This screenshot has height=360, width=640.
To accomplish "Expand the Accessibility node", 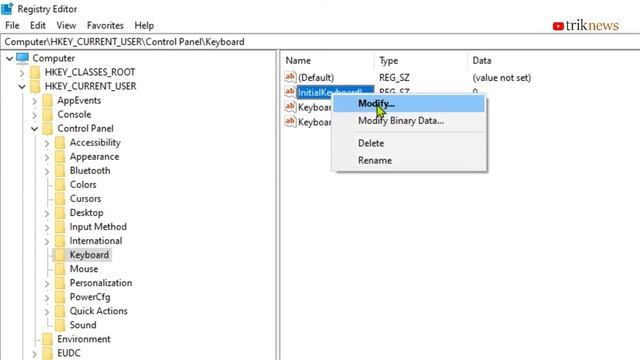I will tap(47, 143).
